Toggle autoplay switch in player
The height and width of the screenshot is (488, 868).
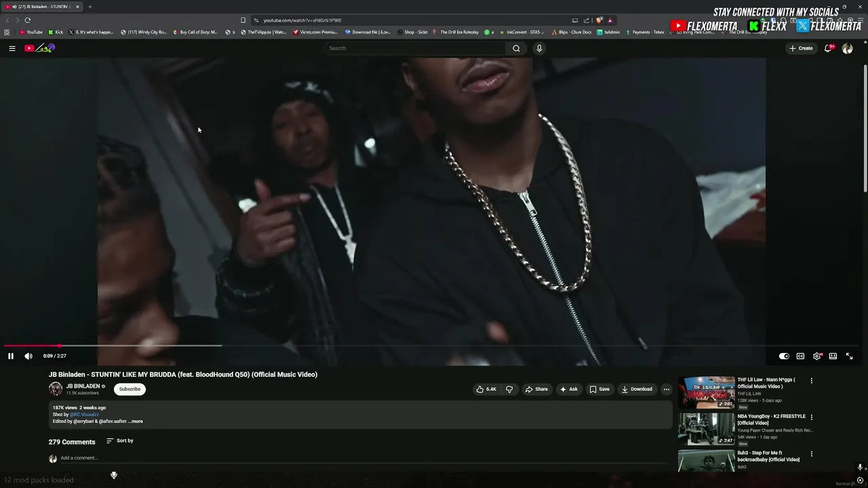784,356
